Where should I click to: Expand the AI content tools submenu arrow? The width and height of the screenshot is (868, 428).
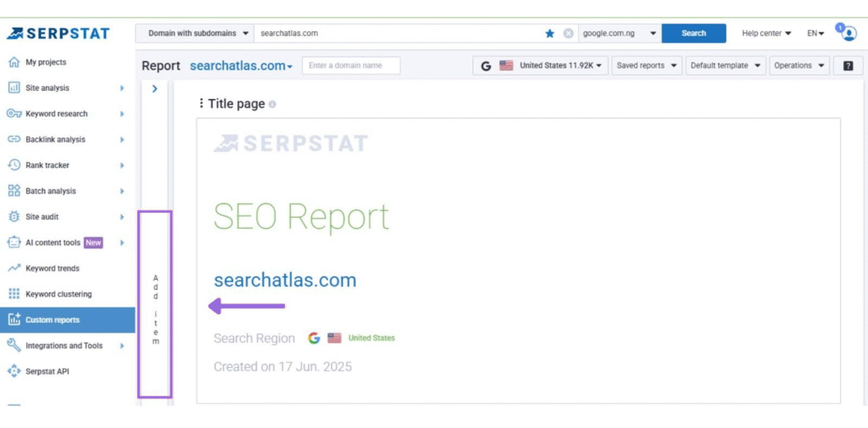click(x=122, y=242)
